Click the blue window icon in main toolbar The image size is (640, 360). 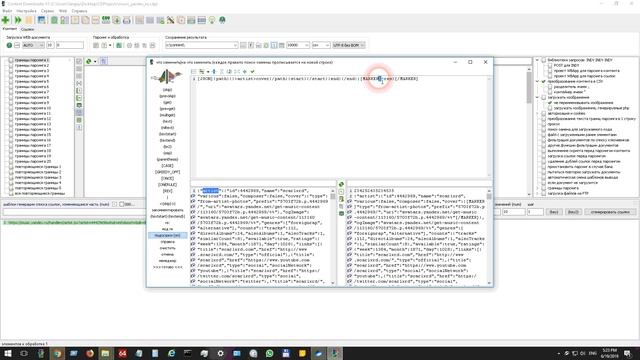(41, 20)
